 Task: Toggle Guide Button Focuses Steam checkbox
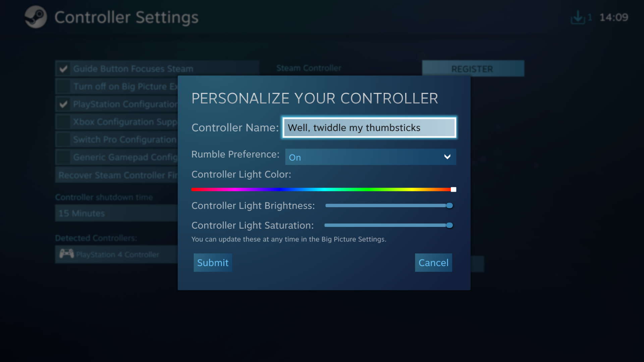64,68
